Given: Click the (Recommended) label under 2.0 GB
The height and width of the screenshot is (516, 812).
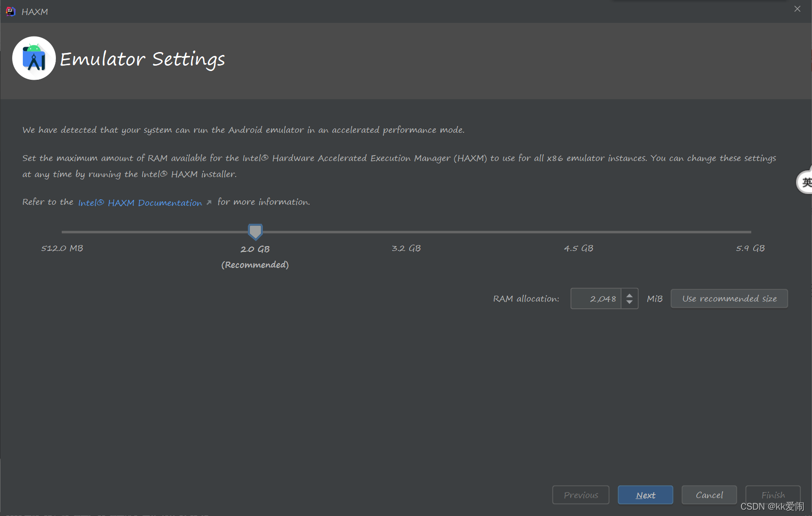Looking at the screenshot, I should click(x=255, y=265).
